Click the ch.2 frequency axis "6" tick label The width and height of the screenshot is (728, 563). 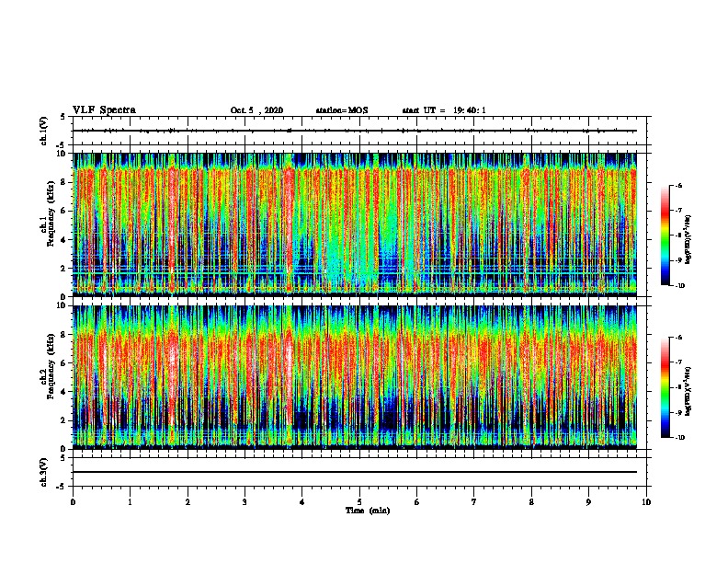pos(63,363)
